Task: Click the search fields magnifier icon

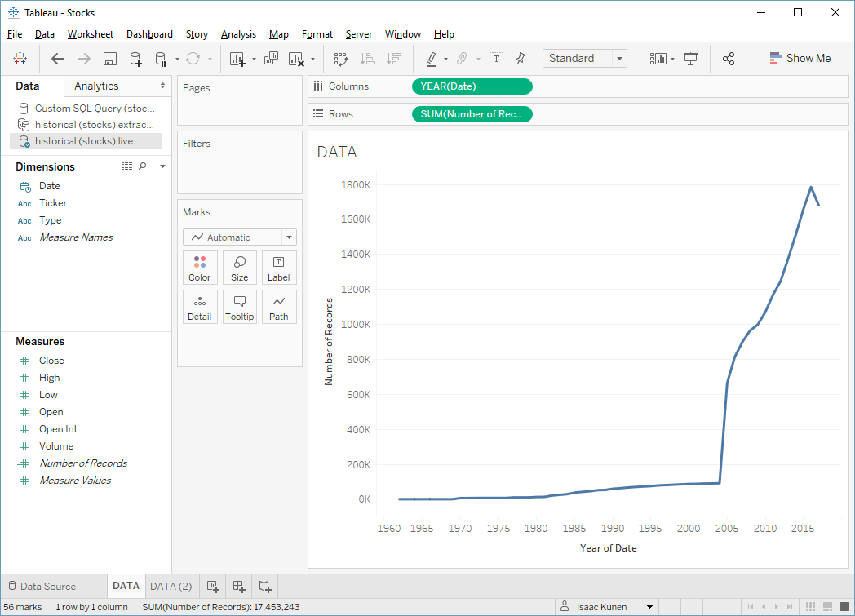Action: (x=142, y=166)
